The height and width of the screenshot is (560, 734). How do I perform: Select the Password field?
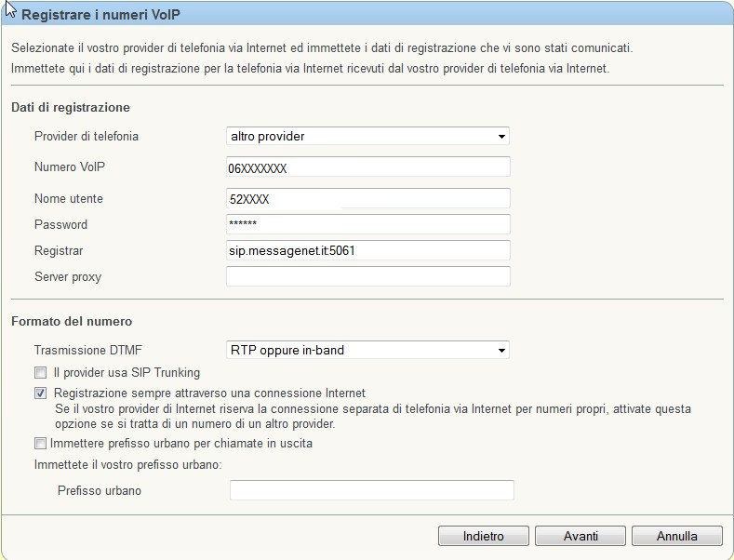click(x=368, y=224)
